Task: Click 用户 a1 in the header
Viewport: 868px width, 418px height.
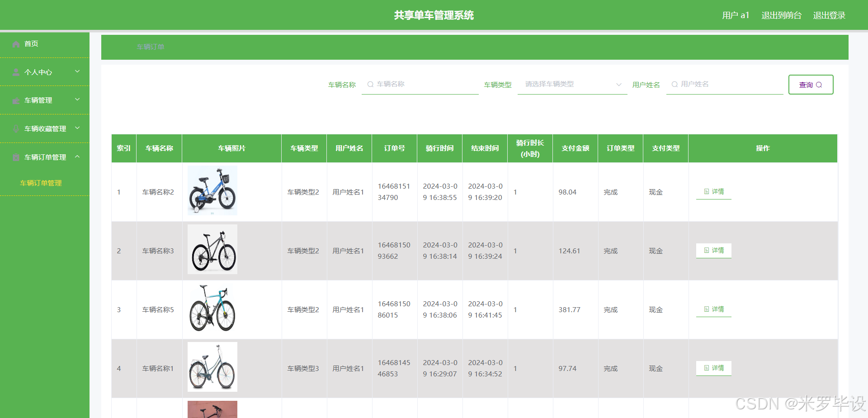Action: click(x=736, y=15)
